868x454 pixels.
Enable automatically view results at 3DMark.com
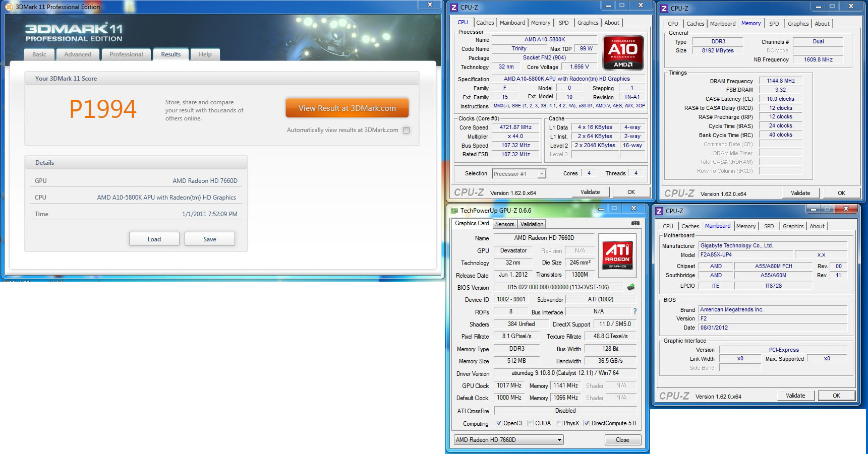(407, 130)
